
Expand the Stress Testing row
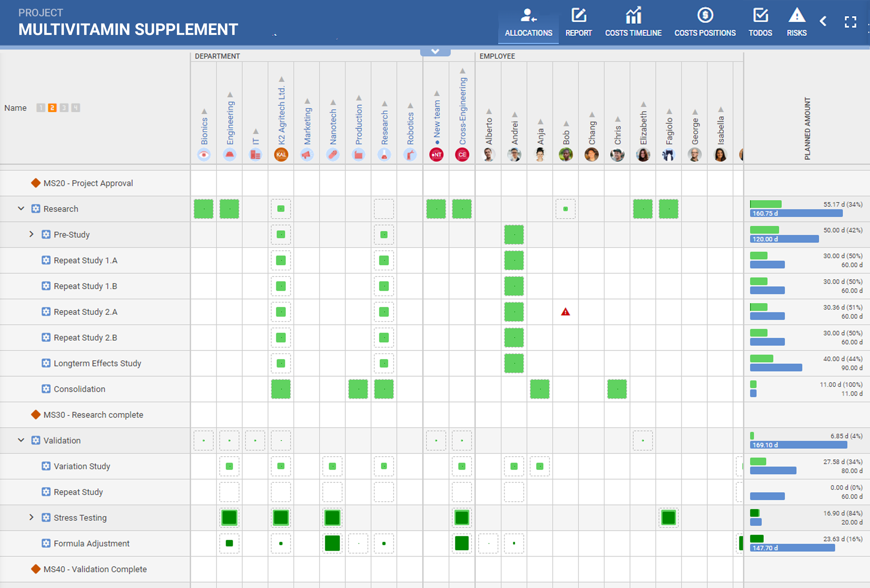(32, 518)
